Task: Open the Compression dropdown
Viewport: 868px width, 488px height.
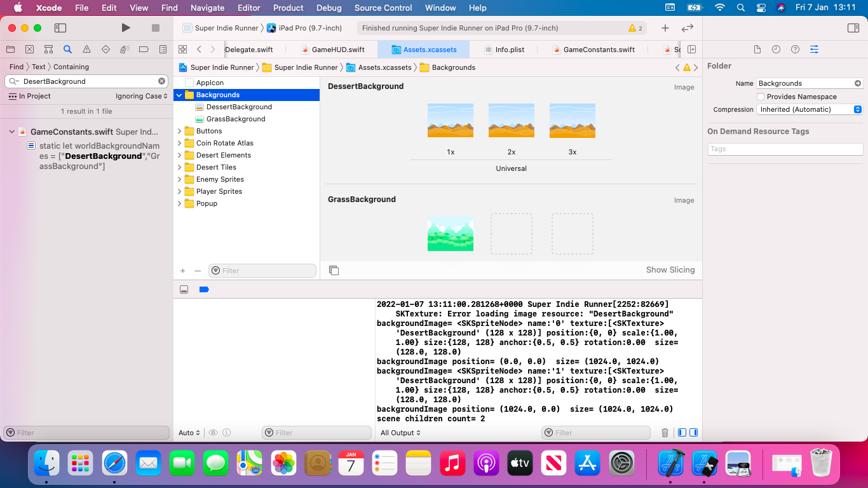Action: click(810, 109)
